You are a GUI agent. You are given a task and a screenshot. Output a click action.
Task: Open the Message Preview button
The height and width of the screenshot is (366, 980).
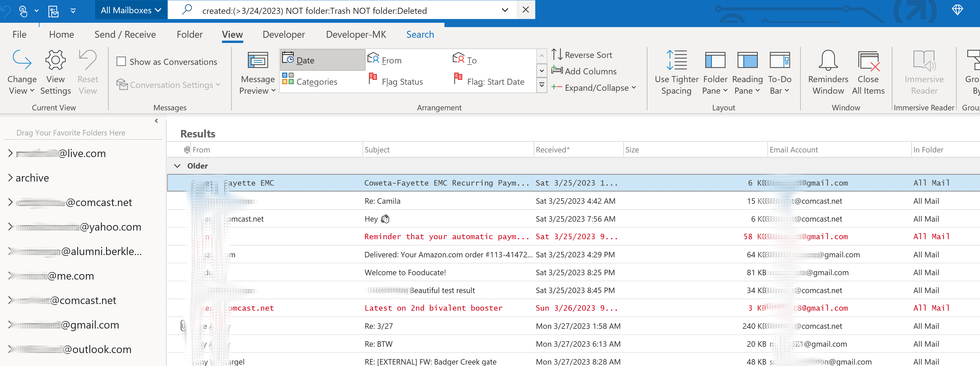258,72
